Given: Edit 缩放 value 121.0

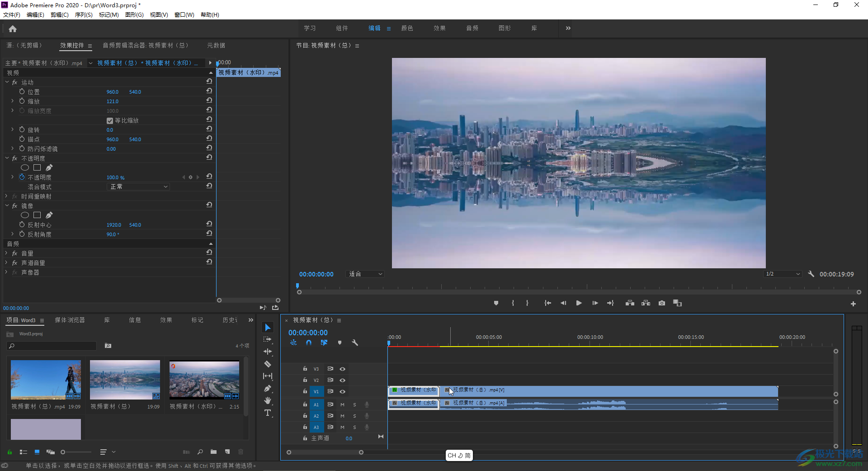Looking at the screenshot, I should (x=113, y=101).
